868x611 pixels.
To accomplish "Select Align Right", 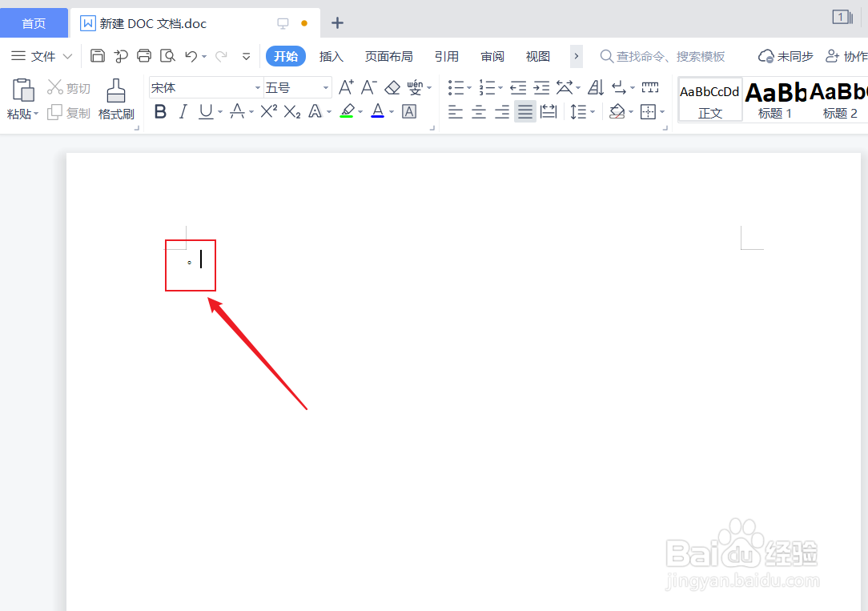I will (x=502, y=112).
